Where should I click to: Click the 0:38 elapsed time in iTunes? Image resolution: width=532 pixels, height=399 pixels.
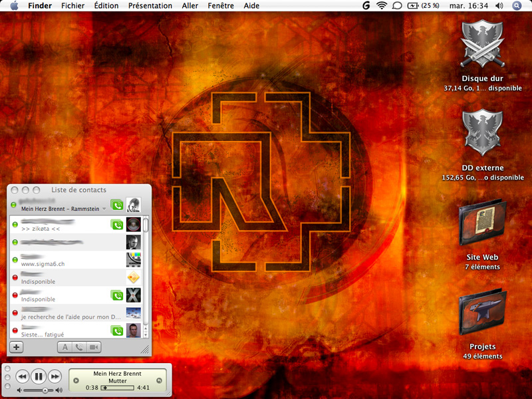point(92,388)
